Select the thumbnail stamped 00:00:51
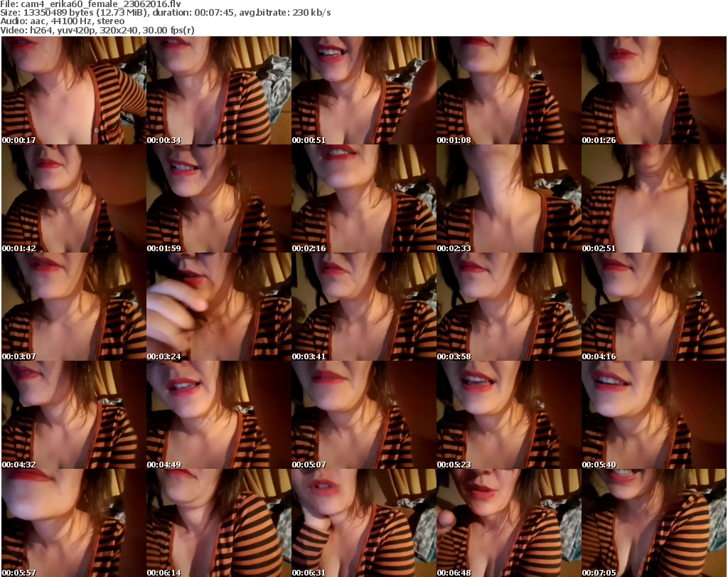Screen dimensions: 728x577 364,90
